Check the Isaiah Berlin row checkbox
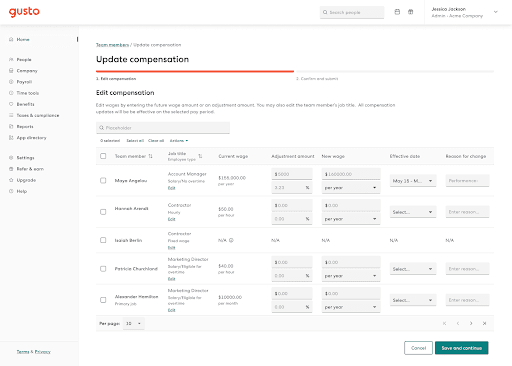 tap(103, 240)
